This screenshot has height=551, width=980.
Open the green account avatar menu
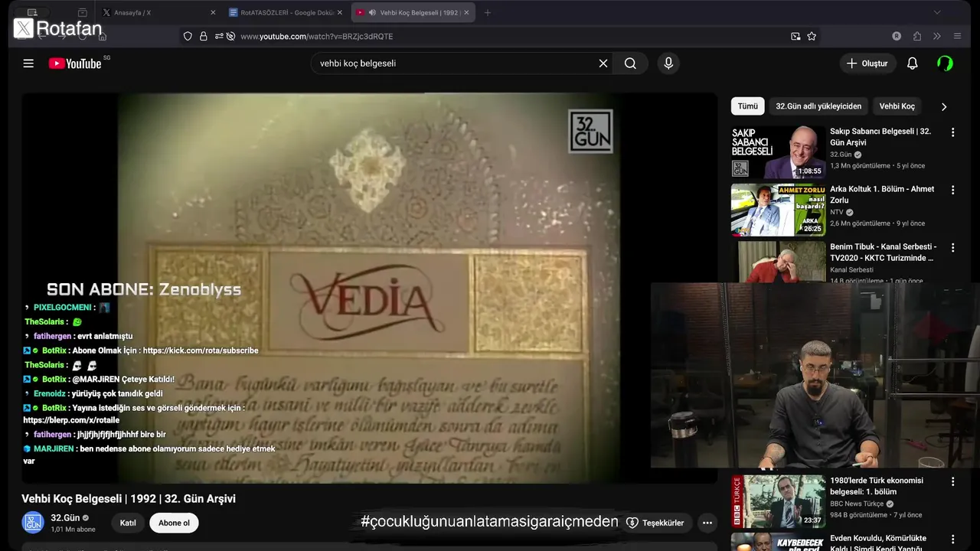[946, 64]
